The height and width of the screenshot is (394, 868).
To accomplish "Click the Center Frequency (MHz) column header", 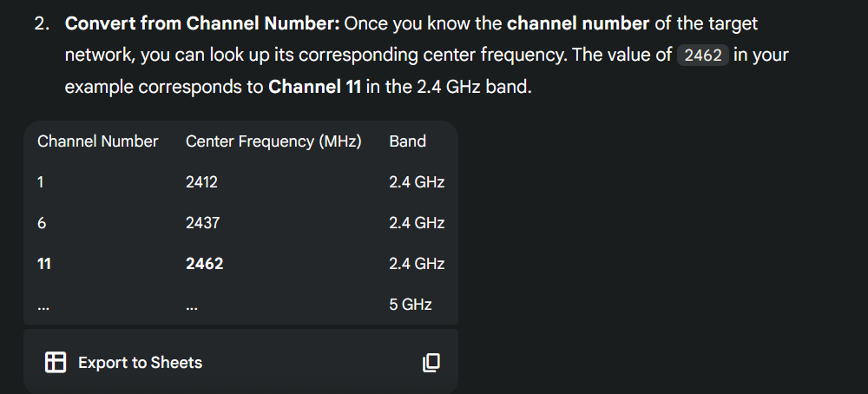I will (273, 141).
